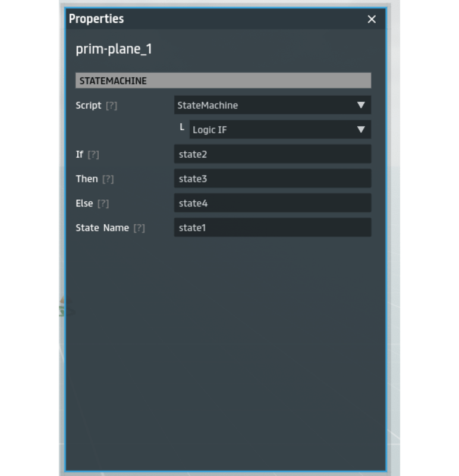Click the Then property label

(x=87, y=178)
